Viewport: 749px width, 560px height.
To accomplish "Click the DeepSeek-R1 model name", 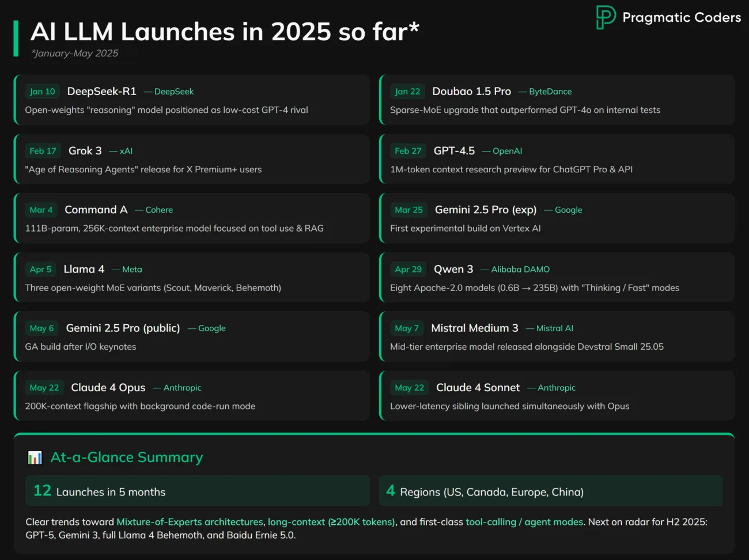I will (x=102, y=91).
